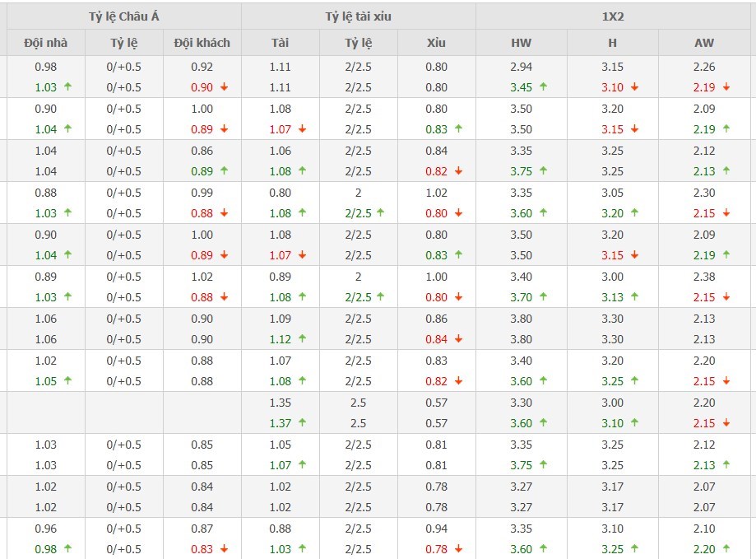Click the up arrow next to 3.70
The image size is (756, 559).
coord(543,297)
